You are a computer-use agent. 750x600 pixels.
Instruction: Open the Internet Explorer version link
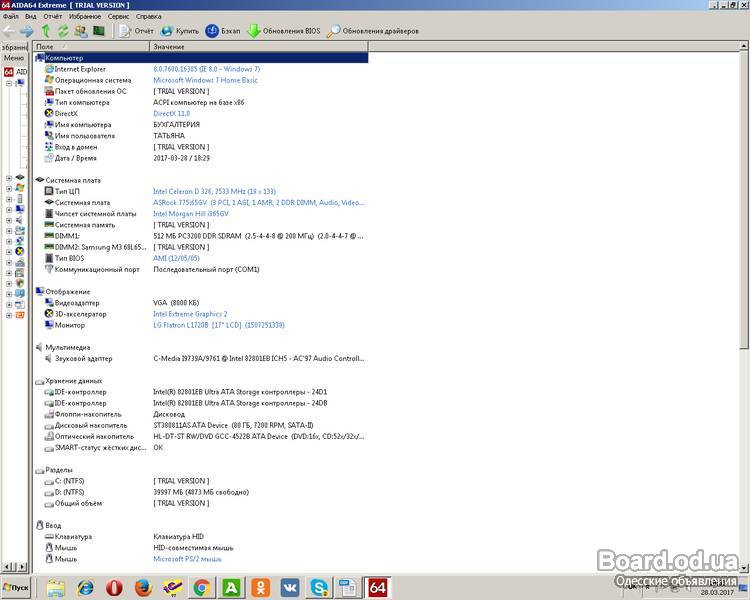click(x=207, y=69)
